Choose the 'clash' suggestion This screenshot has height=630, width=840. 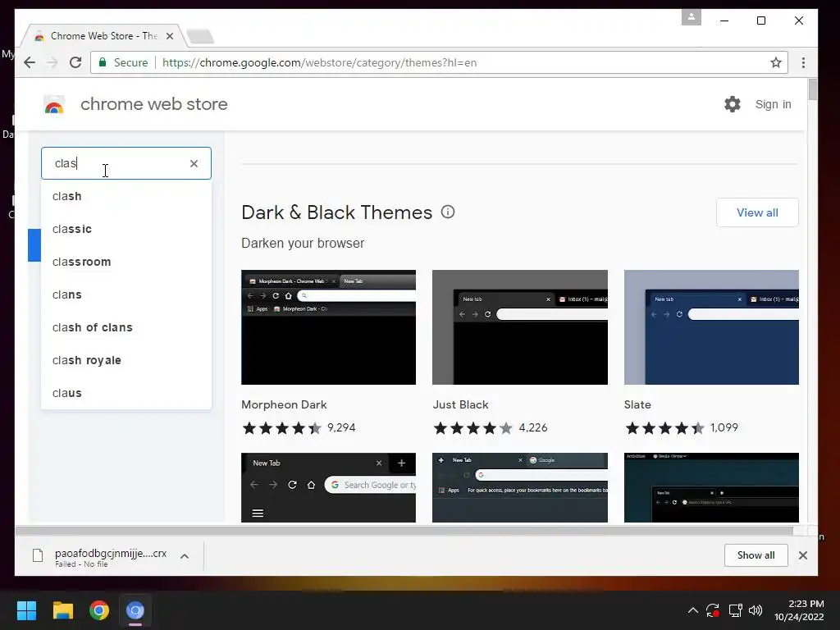coord(126,196)
